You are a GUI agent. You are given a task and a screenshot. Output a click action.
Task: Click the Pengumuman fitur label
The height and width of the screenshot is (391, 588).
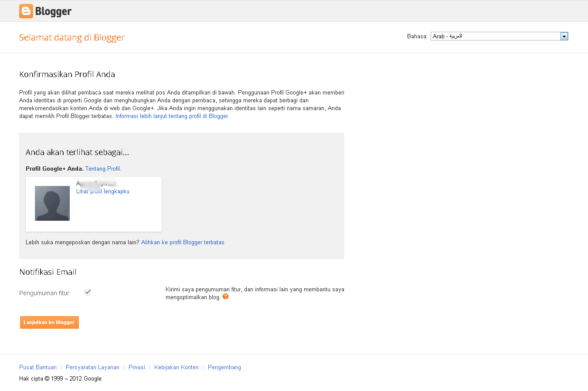coord(44,293)
